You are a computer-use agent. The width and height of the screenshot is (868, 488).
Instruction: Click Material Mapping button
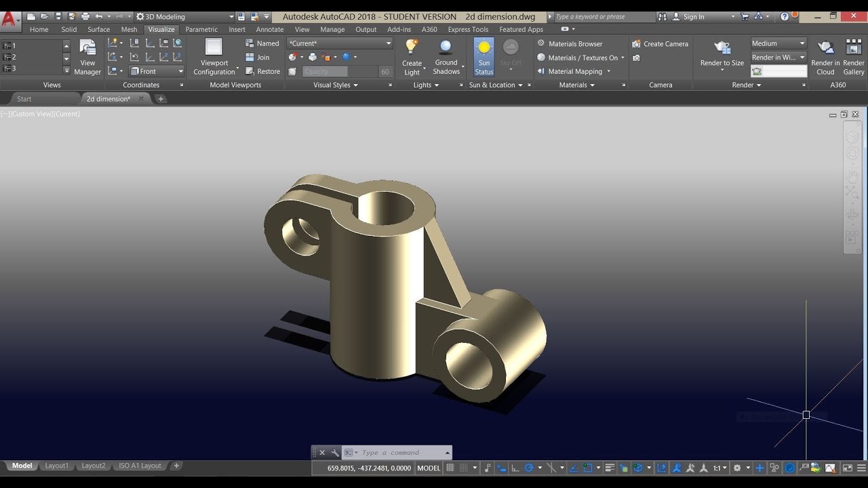[574, 71]
